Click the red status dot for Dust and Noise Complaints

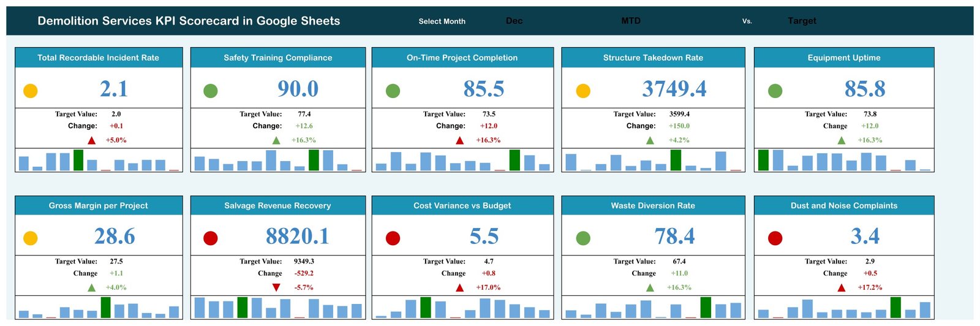click(x=775, y=238)
